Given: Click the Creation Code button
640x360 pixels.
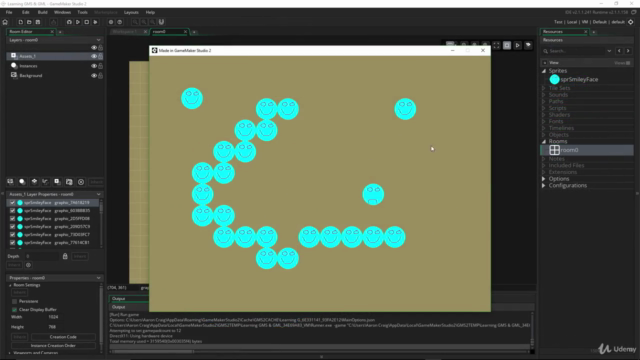Looking at the screenshot, I should 63,337.
